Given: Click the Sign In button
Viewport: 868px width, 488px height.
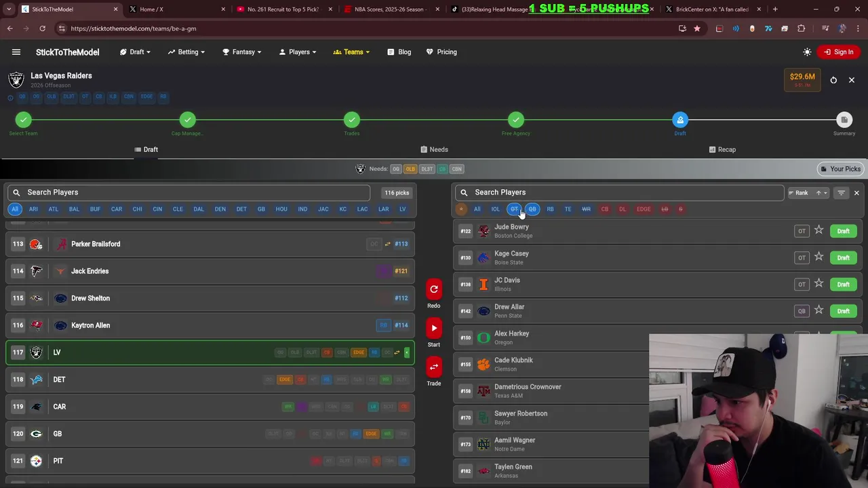Looking at the screenshot, I should point(839,52).
